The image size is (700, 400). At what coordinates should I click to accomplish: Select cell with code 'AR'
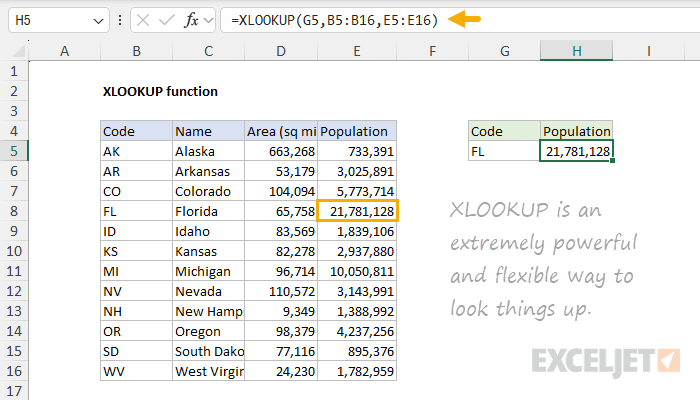(x=137, y=171)
